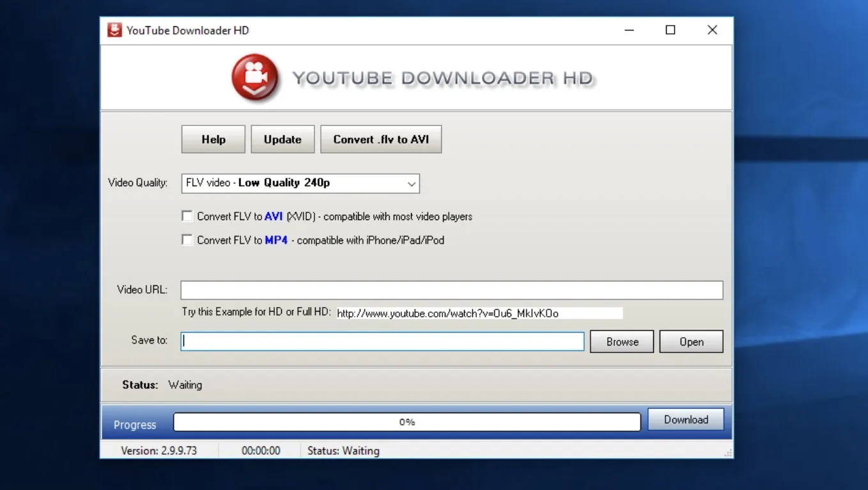Click the Save to: label
The height and width of the screenshot is (490, 868).
149,340
